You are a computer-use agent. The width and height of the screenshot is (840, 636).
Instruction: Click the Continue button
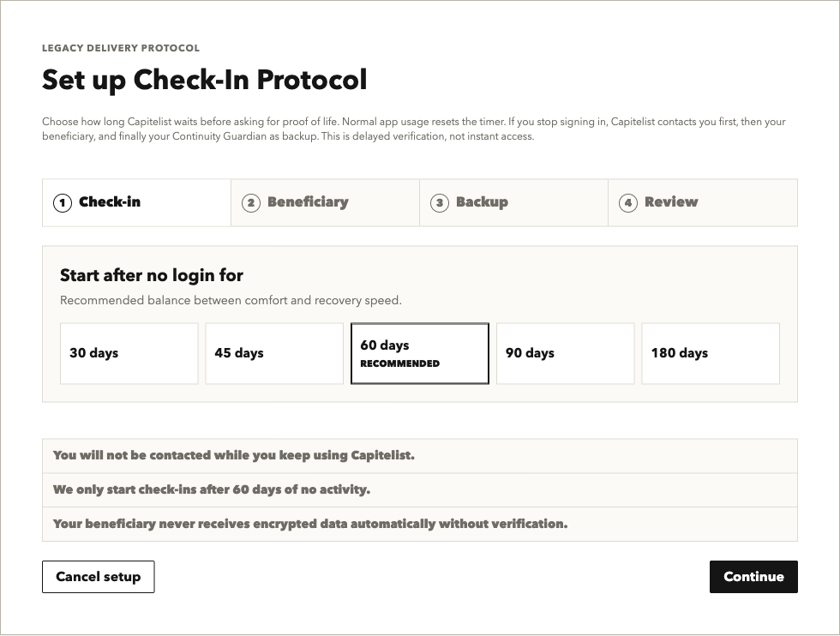753,577
